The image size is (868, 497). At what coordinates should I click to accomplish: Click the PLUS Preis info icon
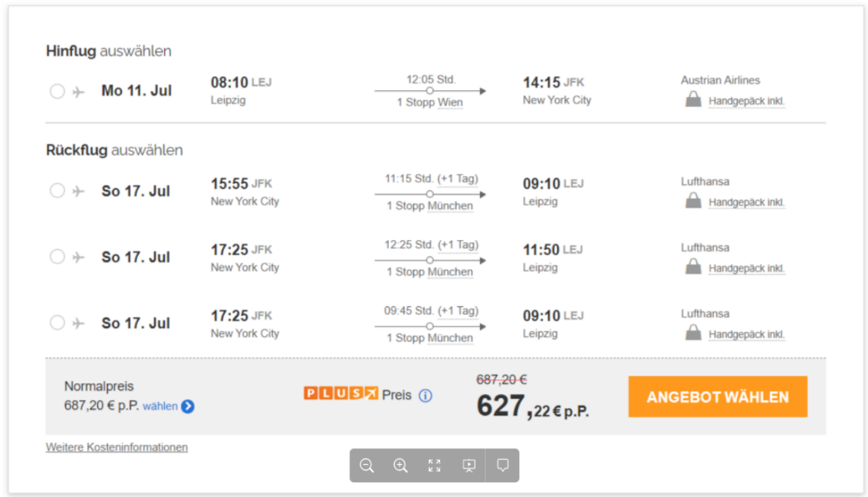425,396
